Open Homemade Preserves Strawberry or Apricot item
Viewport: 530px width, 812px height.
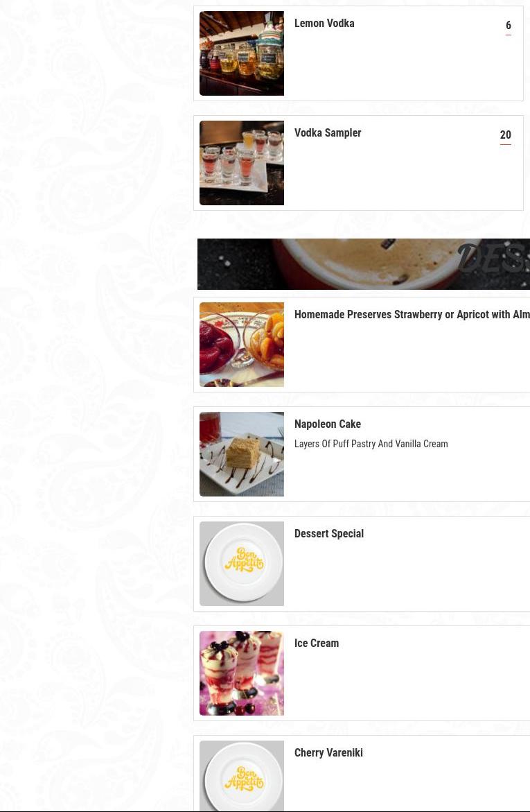click(x=412, y=314)
